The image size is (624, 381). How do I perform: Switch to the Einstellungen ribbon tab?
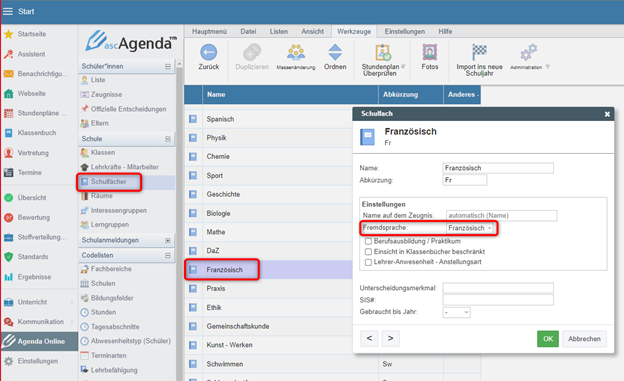coord(405,31)
